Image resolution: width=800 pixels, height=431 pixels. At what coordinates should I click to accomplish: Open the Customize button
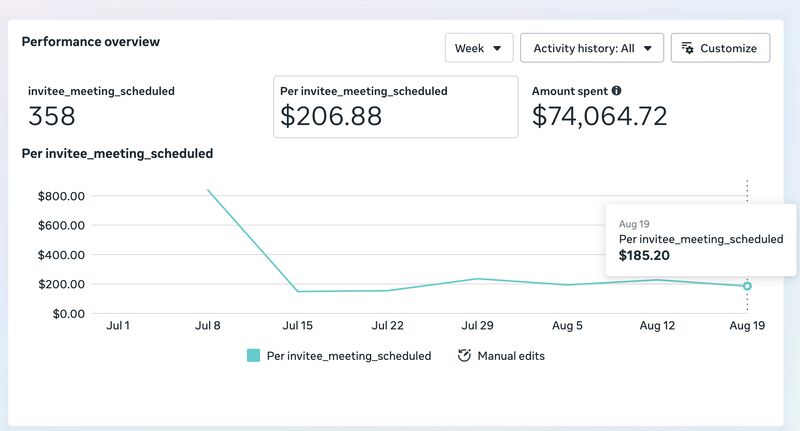(720, 48)
